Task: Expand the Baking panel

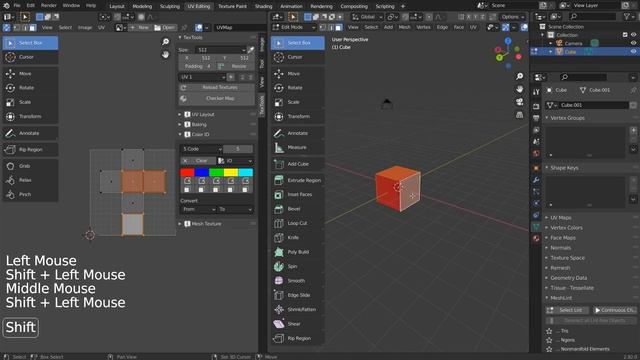Action: click(199, 124)
